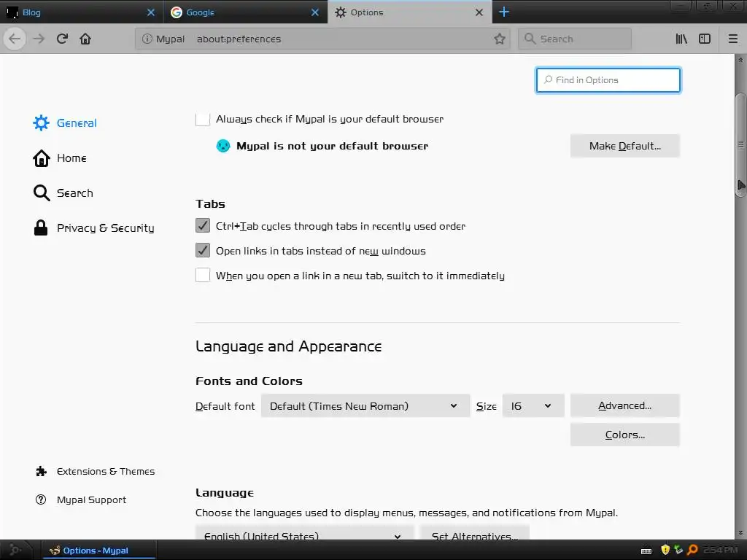This screenshot has height=560, width=747.
Task: Reload the current page
Action: 62,39
